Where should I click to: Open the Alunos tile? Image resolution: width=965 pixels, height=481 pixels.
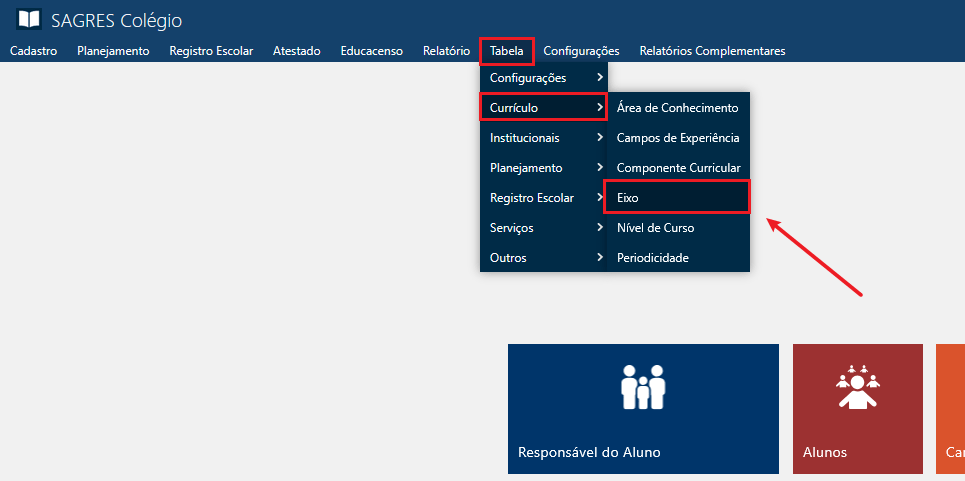pos(857,409)
